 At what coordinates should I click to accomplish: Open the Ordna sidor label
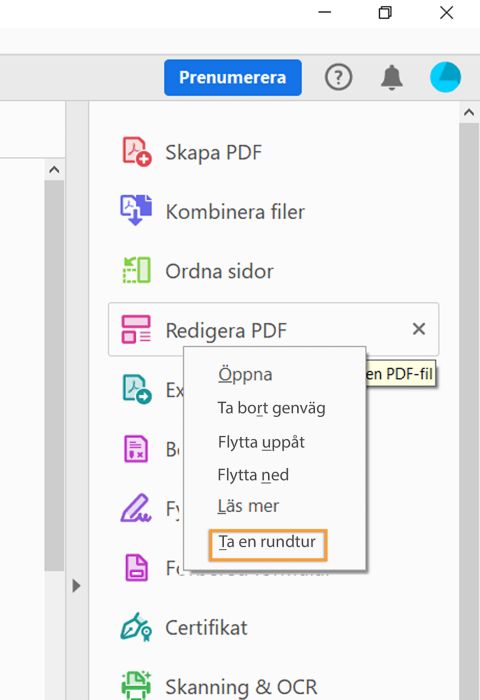click(x=219, y=271)
